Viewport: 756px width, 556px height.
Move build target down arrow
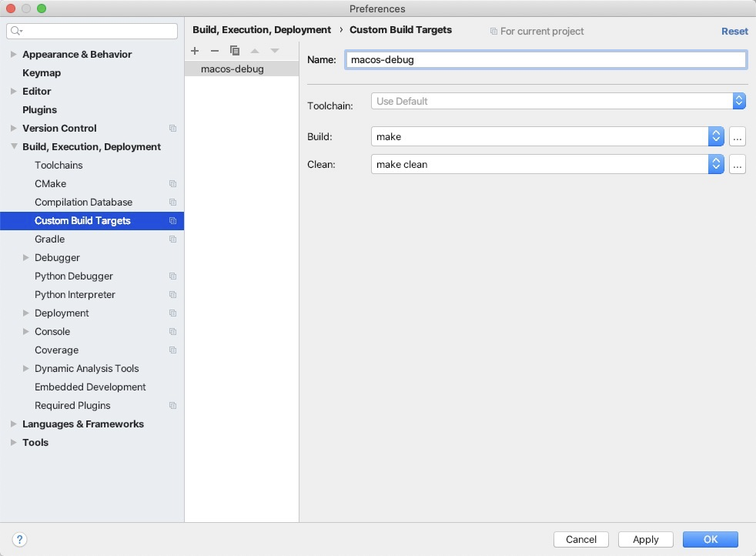(275, 51)
